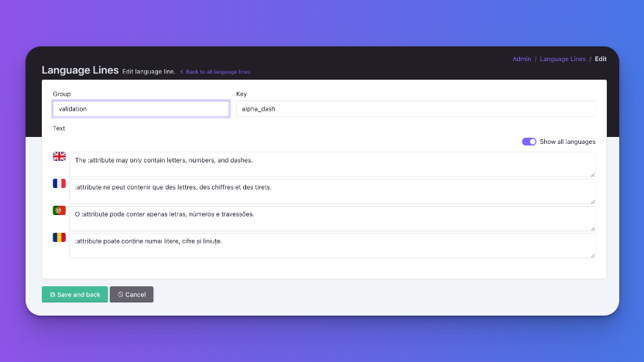Focus the Group field containing validation
The width and height of the screenshot is (644, 362).
(x=141, y=109)
